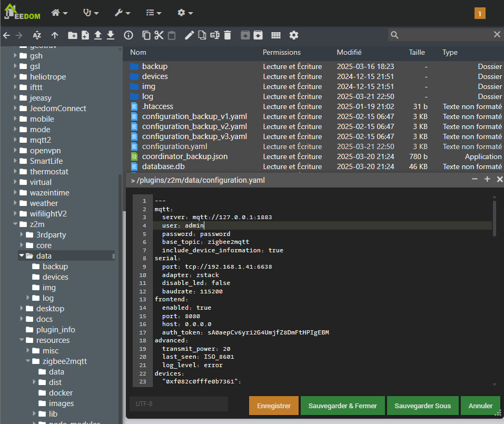Click the Enregistrer button
504x424 pixels.
click(274, 406)
